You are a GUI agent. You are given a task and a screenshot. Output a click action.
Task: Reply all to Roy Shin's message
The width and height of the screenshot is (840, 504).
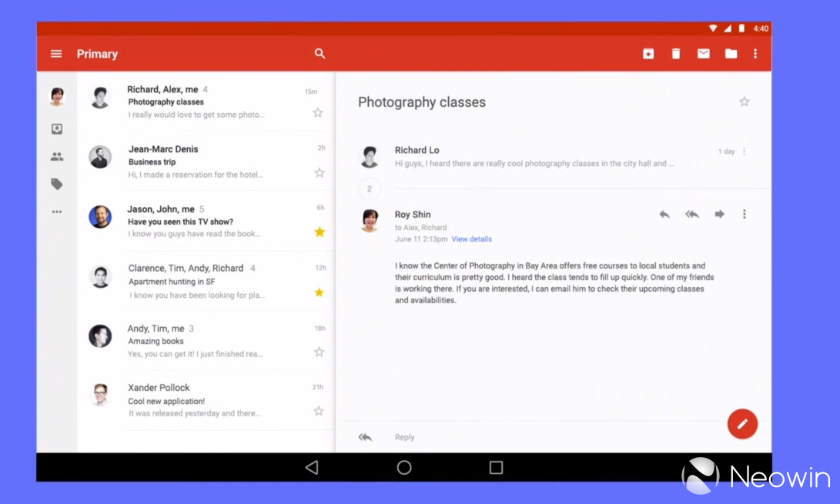(x=691, y=214)
